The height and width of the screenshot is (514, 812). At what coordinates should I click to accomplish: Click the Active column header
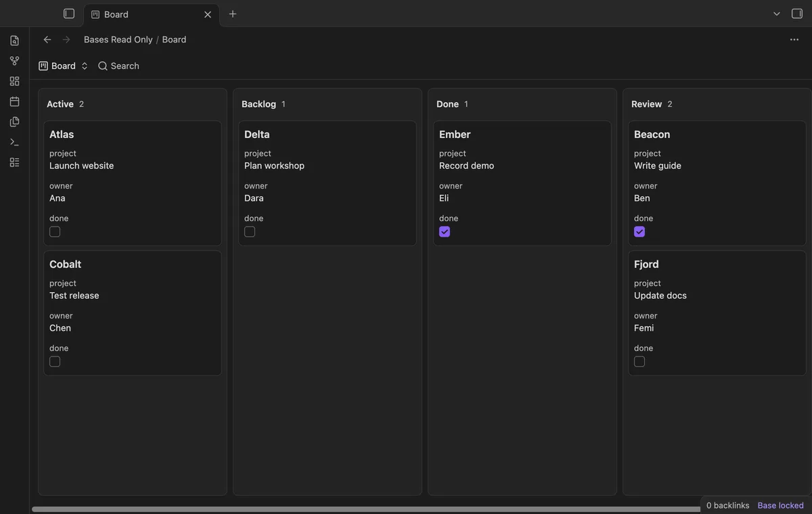coord(60,104)
